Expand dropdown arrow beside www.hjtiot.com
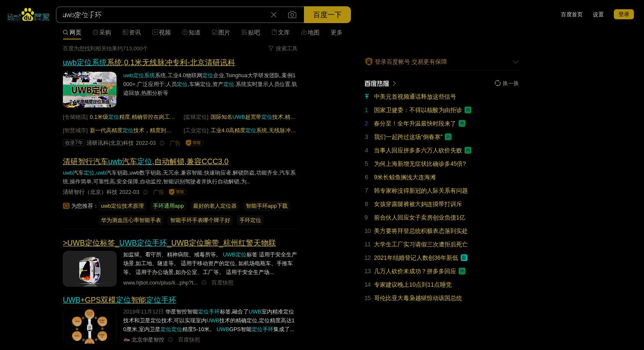The image size is (644, 350). pos(204,283)
